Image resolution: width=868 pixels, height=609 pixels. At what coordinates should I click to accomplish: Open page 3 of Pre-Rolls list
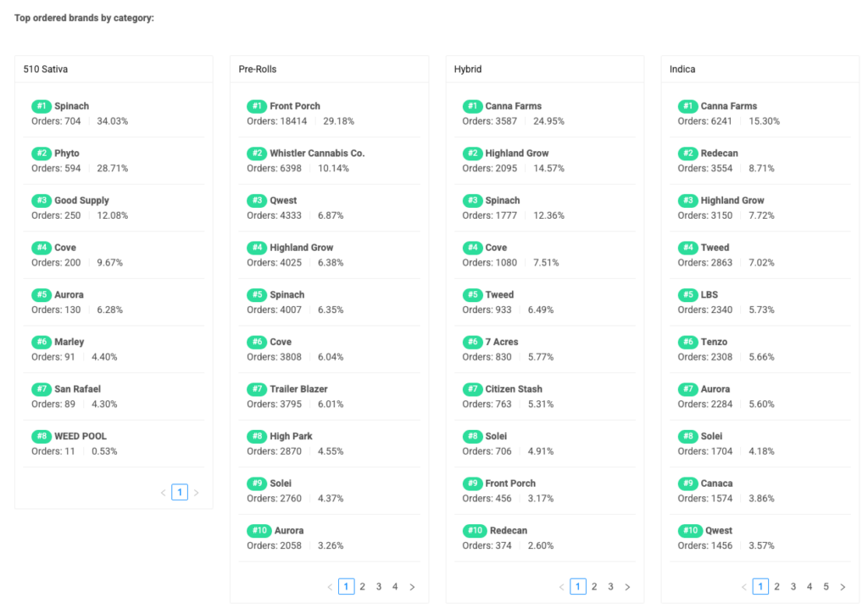point(379,586)
